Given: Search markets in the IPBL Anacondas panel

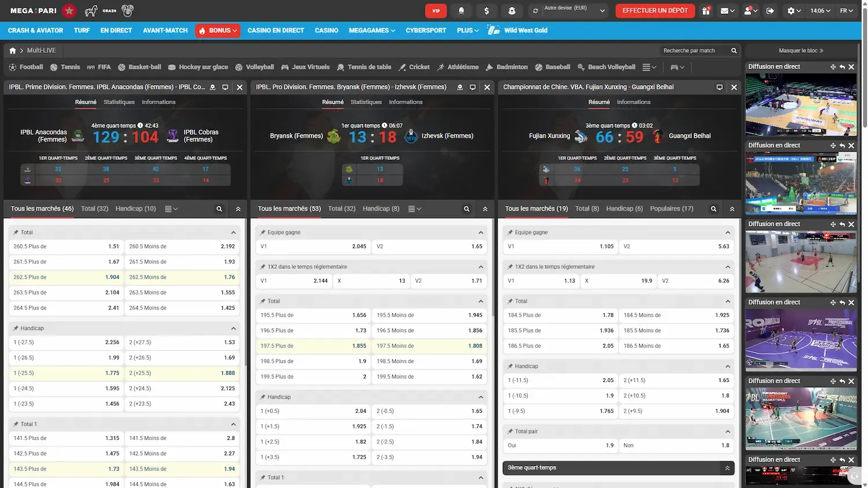Looking at the screenshot, I should pos(219,209).
